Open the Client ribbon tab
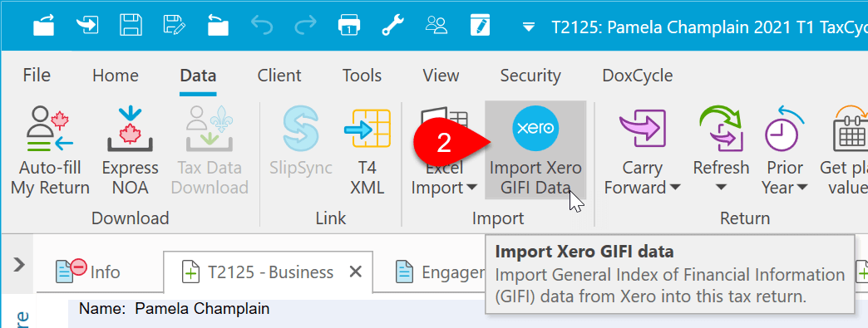This screenshot has width=868, height=328. [279, 76]
